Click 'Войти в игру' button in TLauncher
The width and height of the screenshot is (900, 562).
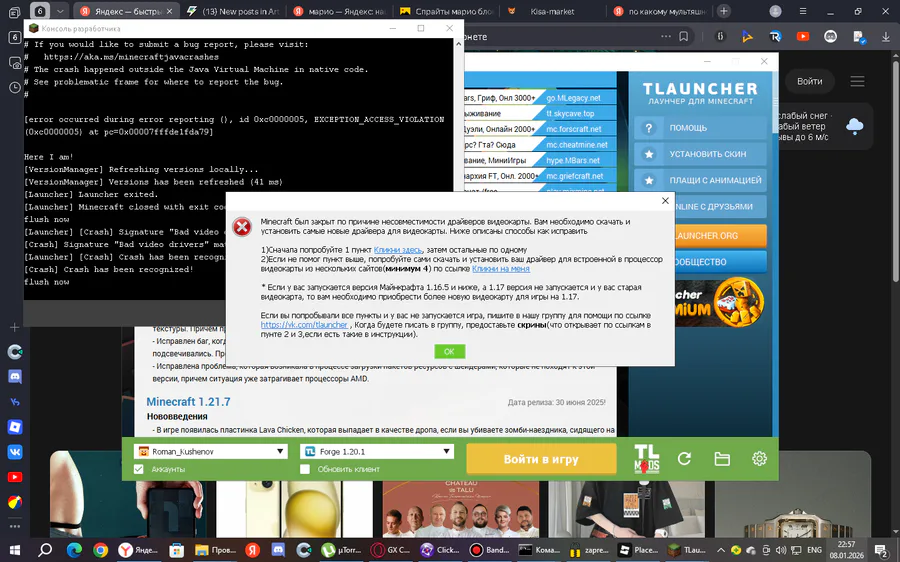(x=541, y=459)
